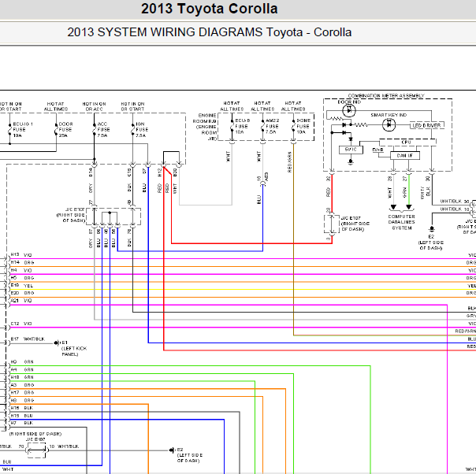The image size is (476, 474).
Task: Click the H5 ORG terminal label
Action: (22, 278)
